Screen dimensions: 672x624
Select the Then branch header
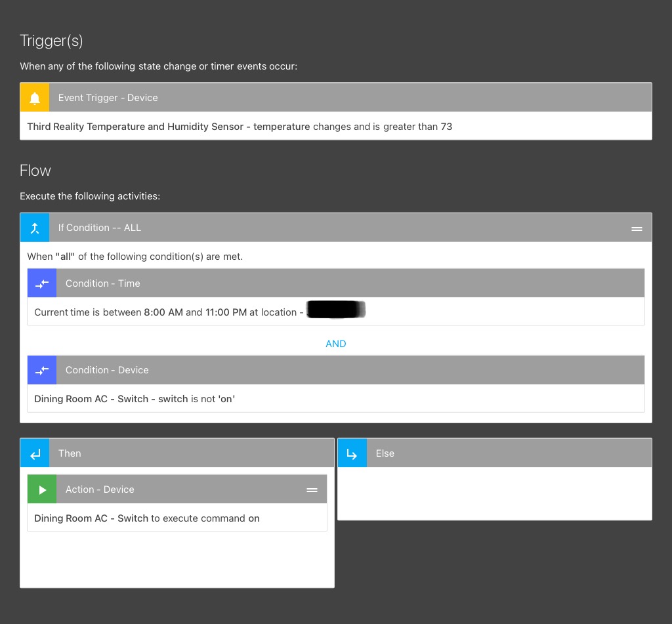pos(177,453)
